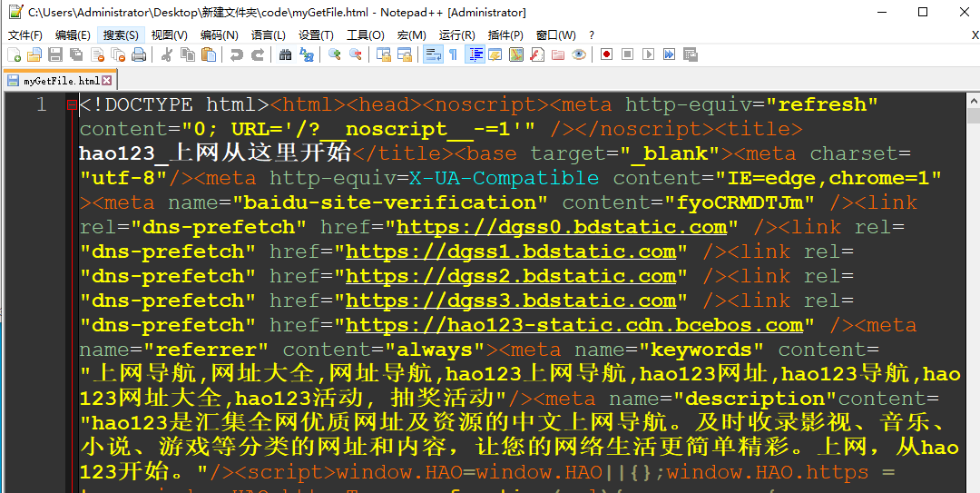
Task: Open the 编辑(E) menu
Action: point(73,35)
